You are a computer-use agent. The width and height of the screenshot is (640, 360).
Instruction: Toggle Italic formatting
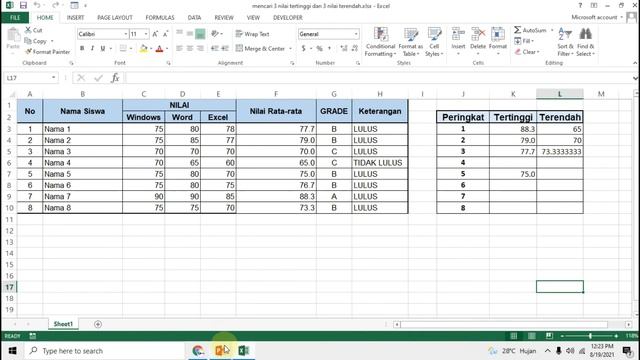coord(92,49)
